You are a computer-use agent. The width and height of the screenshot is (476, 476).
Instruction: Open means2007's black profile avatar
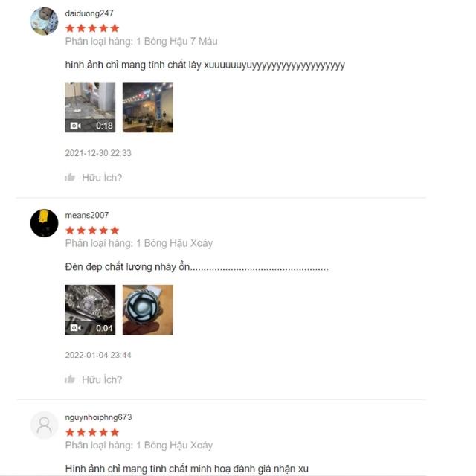tap(45, 223)
